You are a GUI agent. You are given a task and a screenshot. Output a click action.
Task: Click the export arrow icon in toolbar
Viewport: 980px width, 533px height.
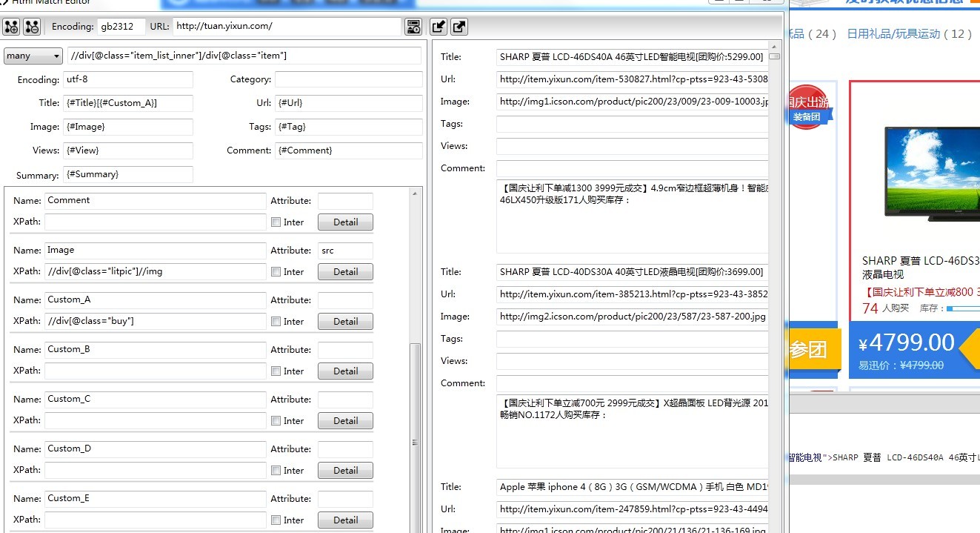click(459, 27)
